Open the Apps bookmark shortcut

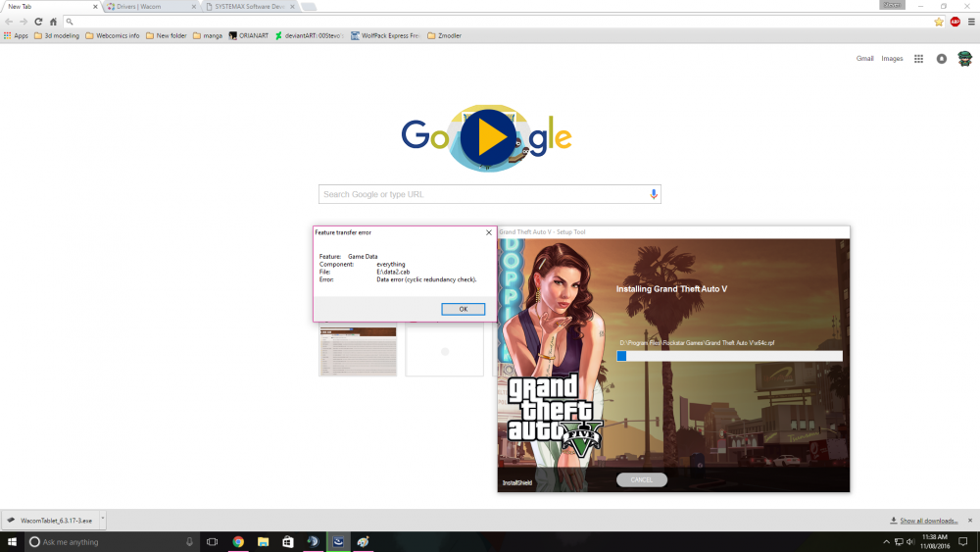coord(16,35)
